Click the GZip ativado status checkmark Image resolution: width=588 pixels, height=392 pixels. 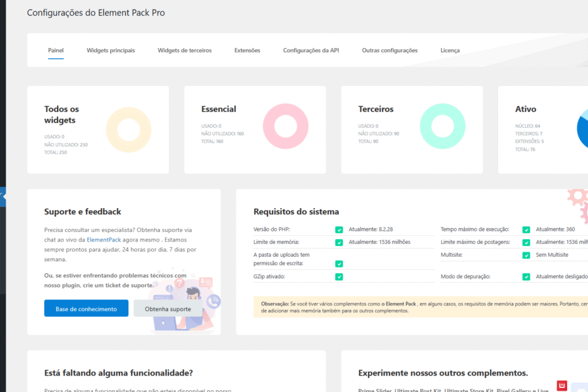pos(339,276)
